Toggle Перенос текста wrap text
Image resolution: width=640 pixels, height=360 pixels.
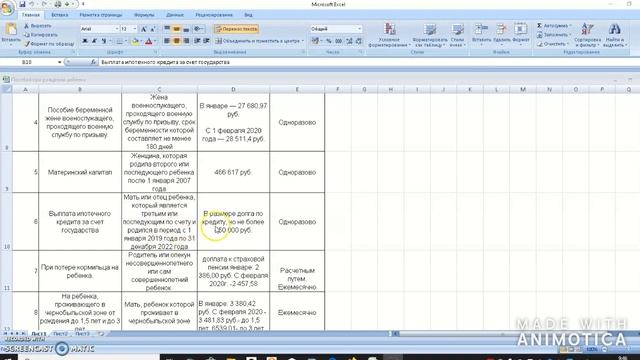(236, 29)
